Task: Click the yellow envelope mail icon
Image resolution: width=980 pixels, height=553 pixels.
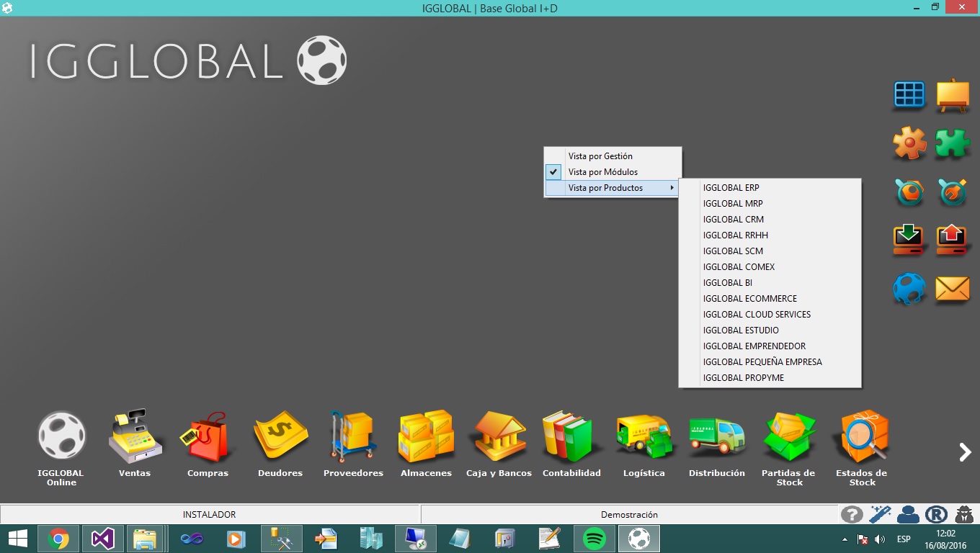Action: coord(953,289)
